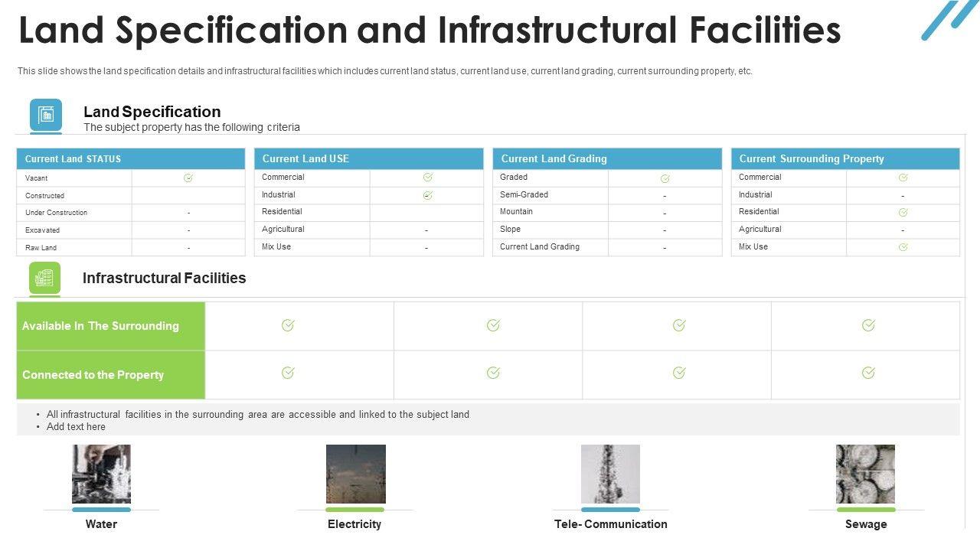Click Commercial label under Current Surrounding Property
The height and width of the screenshot is (551, 980).
pyautogui.click(x=760, y=178)
